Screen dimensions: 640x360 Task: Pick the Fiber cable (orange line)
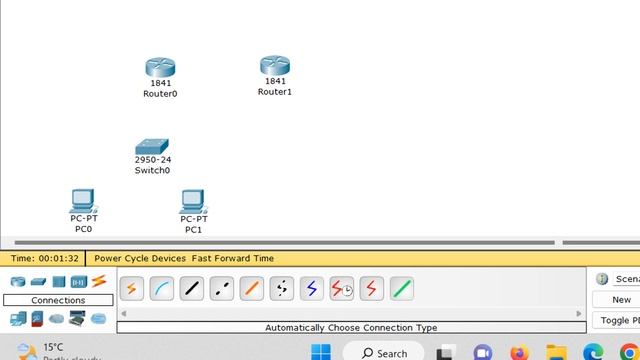tap(251, 289)
